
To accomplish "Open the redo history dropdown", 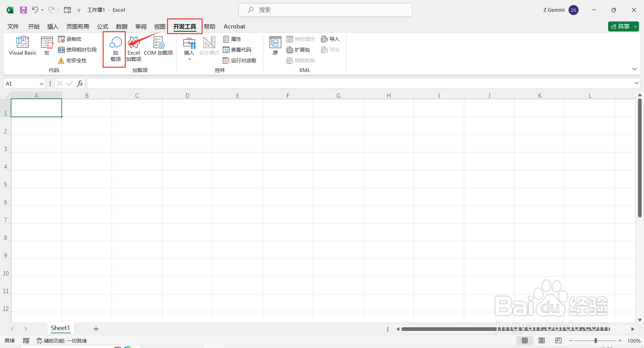I will [59, 10].
